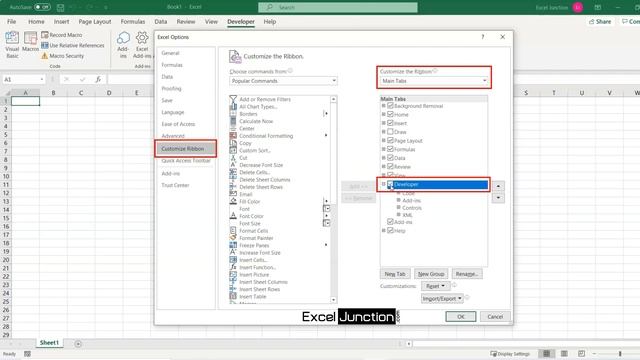The width and height of the screenshot is (640, 360).
Task: Move Developer tab up with arrow button
Action: [x=498, y=186]
